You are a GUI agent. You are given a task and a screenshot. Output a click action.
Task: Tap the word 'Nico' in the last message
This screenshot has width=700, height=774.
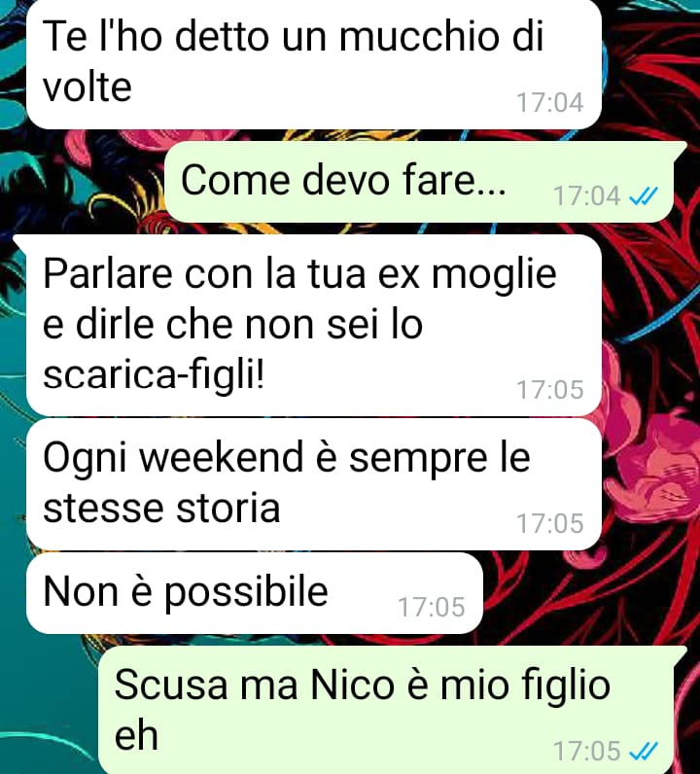tap(353, 686)
